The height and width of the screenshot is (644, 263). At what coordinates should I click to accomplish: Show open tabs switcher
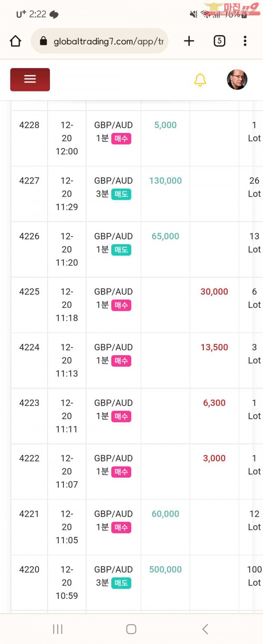pos(219,41)
